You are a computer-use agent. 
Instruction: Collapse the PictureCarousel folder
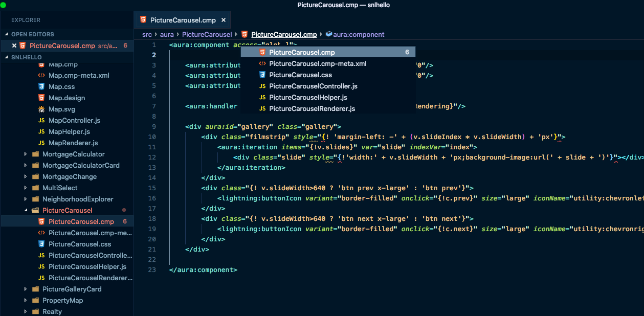25,210
